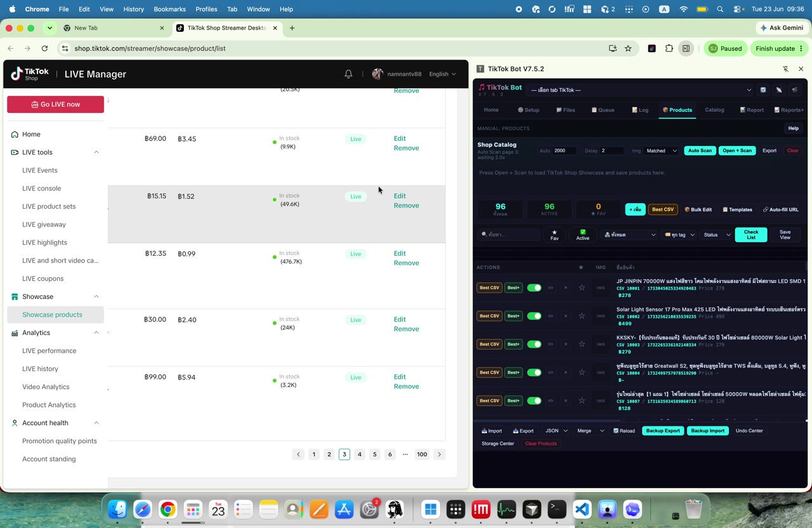Bookmark this page with the star icon
The height and width of the screenshot is (528, 812).
628,48
